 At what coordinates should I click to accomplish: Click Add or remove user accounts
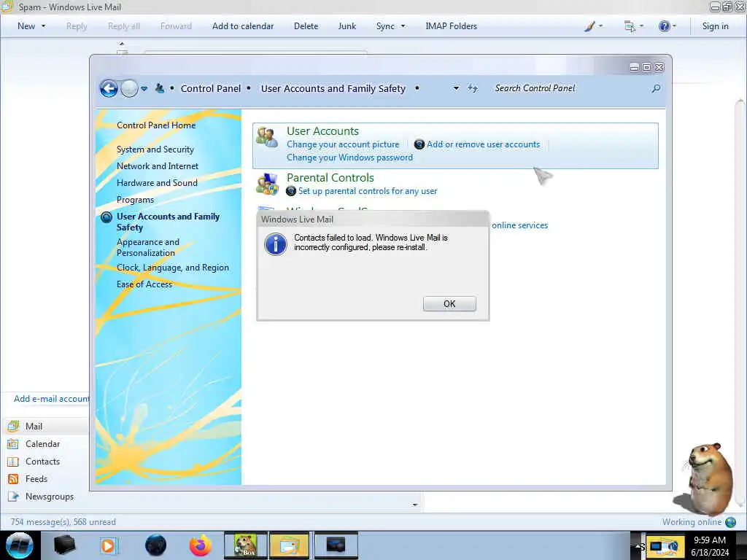pos(483,144)
